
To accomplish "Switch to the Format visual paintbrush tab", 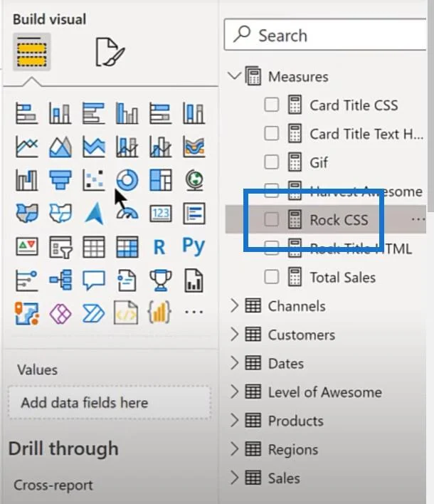I will coord(110,52).
